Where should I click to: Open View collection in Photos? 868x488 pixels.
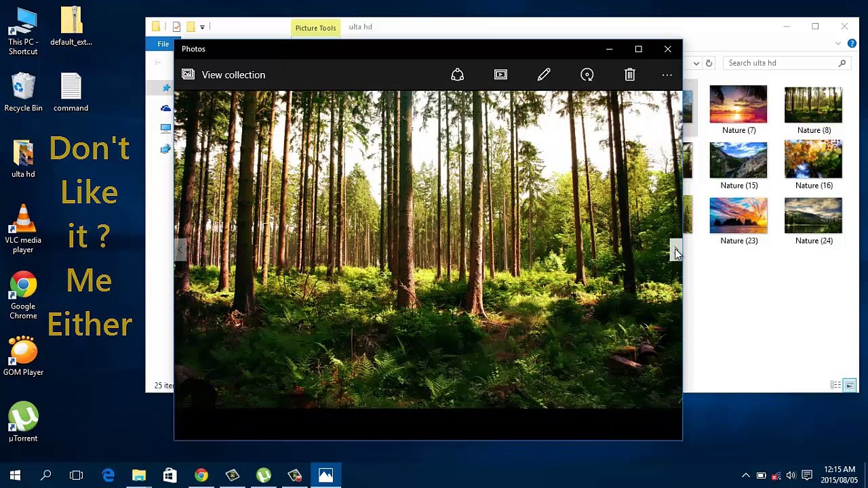(224, 75)
